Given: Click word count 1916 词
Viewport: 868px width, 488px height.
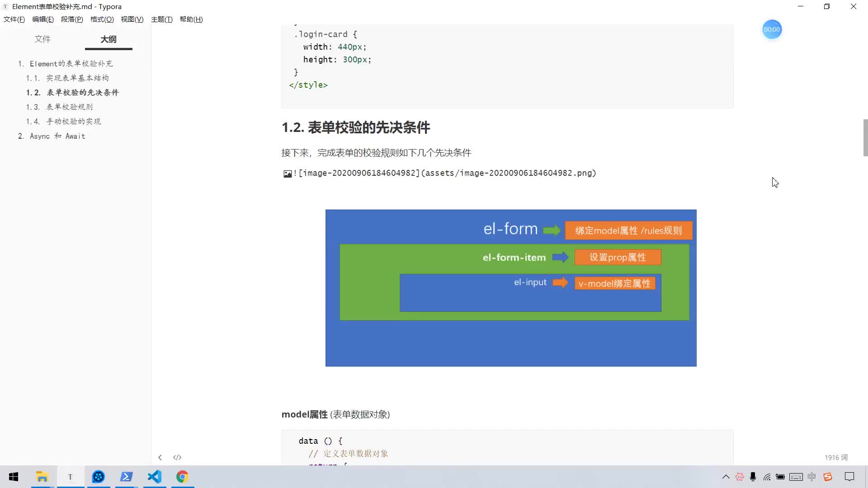Looking at the screenshot, I should (x=836, y=457).
